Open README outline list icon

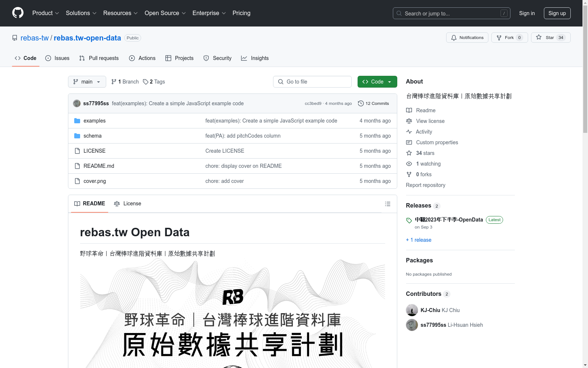(x=388, y=204)
